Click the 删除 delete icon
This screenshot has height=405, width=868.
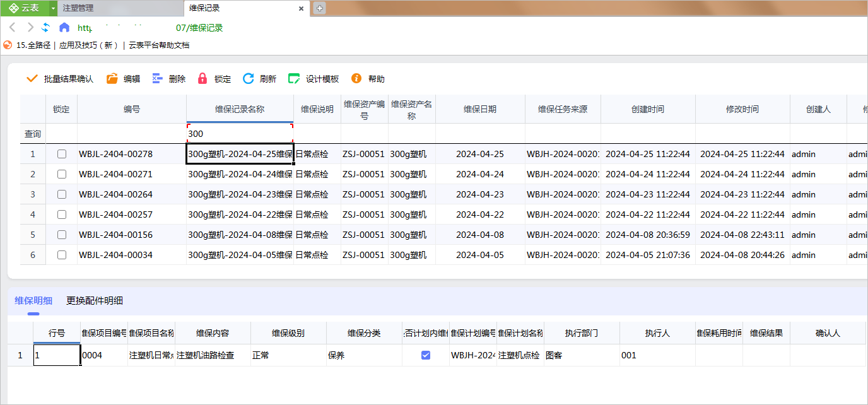pos(158,79)
